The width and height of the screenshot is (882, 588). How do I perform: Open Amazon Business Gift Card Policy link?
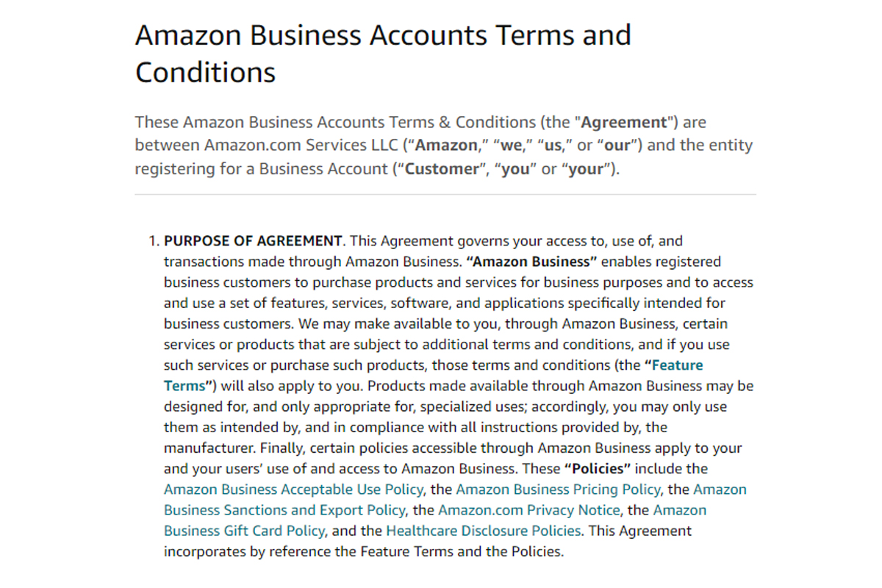click(x=244, y=531)
